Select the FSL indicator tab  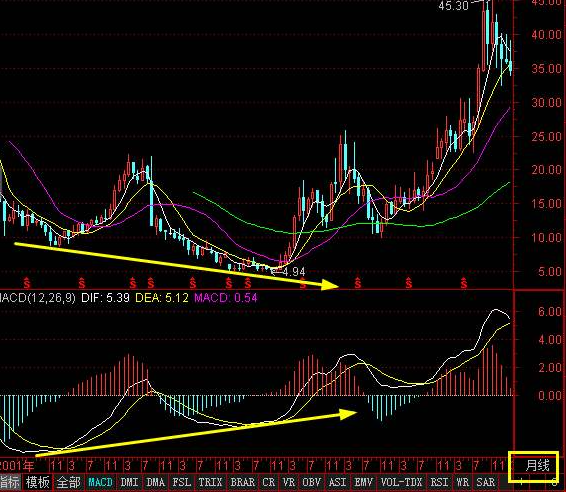pos(182,482)
